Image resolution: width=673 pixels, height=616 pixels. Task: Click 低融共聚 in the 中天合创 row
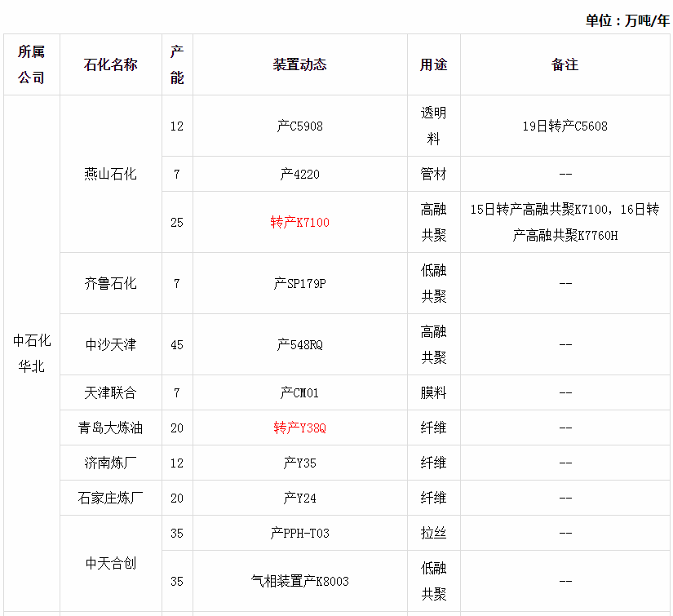tap(433, 581)
